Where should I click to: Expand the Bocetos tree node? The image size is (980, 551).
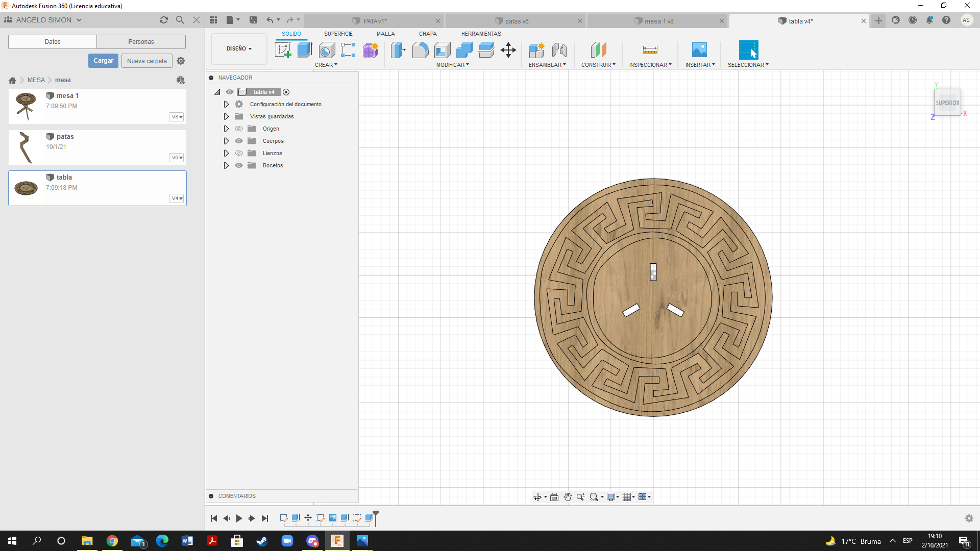pos(226,165)
